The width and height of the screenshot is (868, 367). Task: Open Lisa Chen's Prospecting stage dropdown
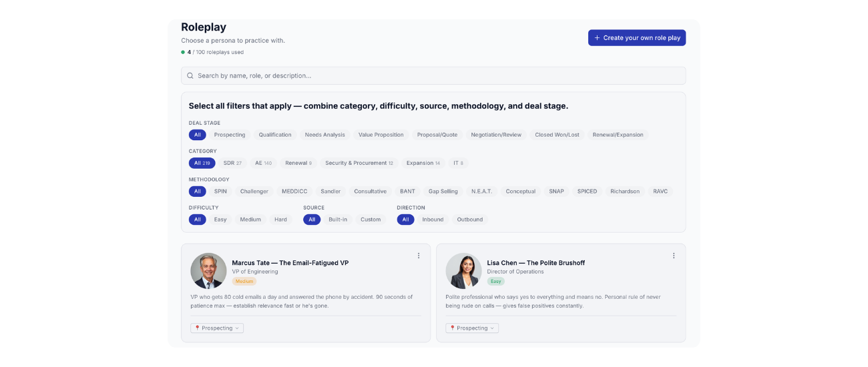coord(472,328)
